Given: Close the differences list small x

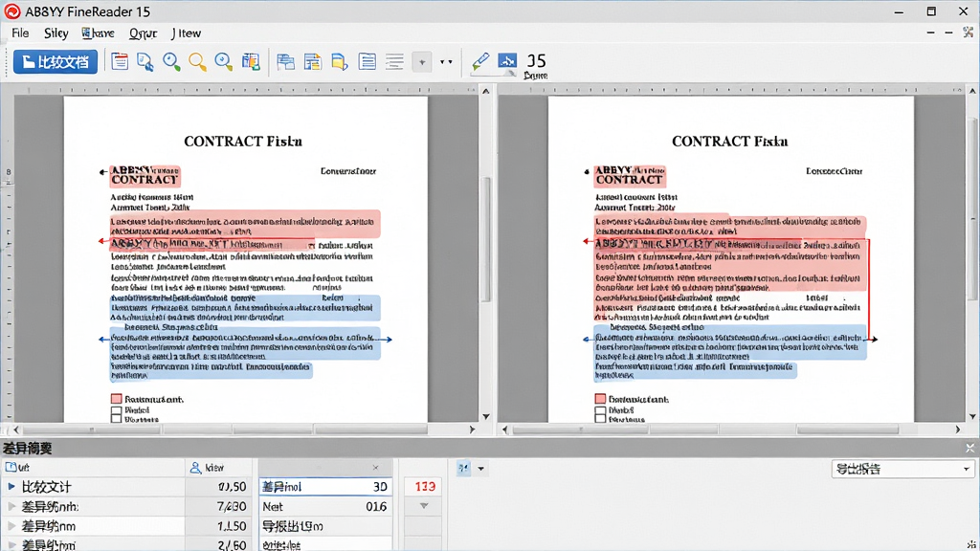Looking at the screenshot, I should (x=375, y=467).
